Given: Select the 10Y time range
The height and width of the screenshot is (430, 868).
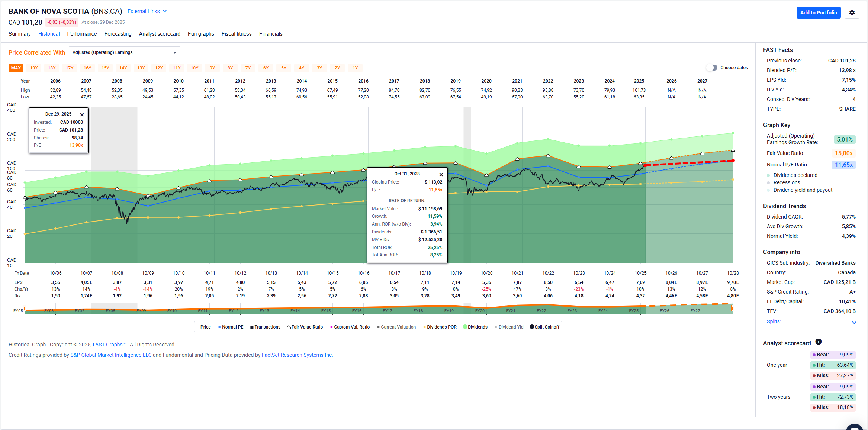Looking at the screenshot, I should (195, 68).
